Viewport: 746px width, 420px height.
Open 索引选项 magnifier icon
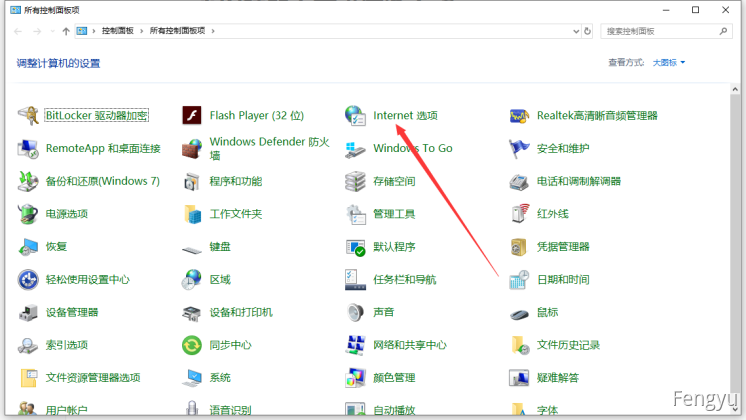[x=28, y=345]
